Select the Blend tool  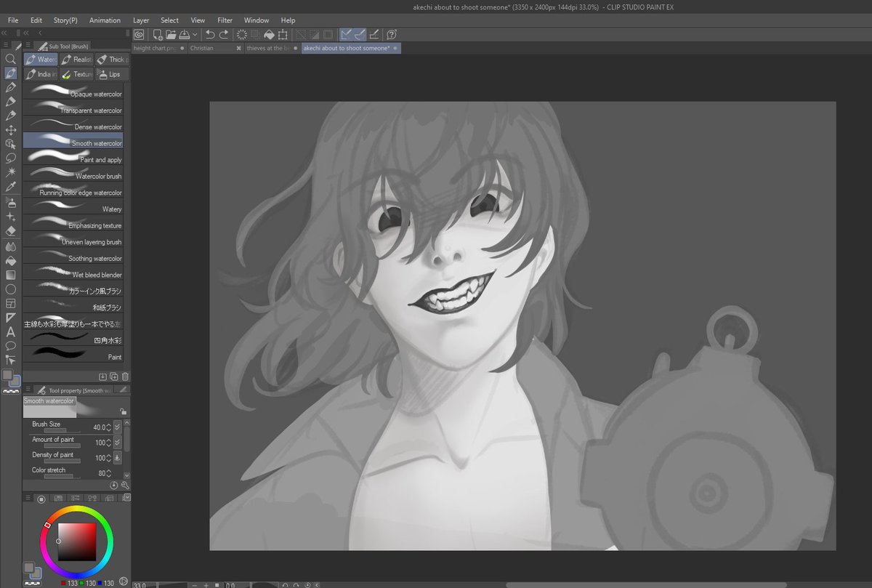pos(10,246)
